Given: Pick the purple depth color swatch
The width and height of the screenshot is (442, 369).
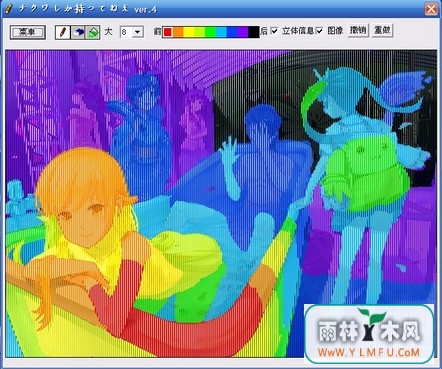Looking at the screenshot, I should point(243,32).
